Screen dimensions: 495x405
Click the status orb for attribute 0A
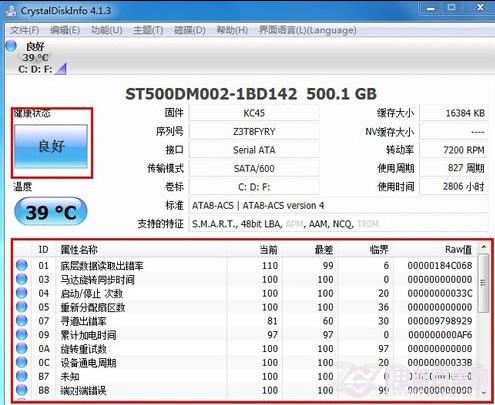[x=22, y=348]
